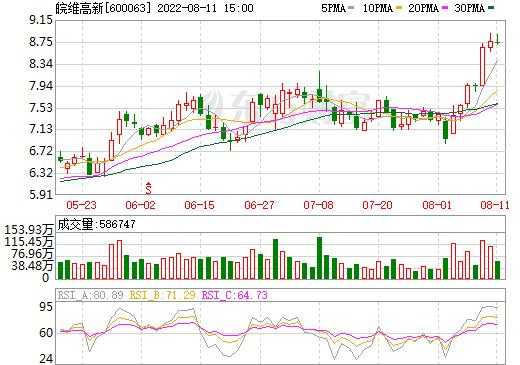The image size is (520, 365).
Task: Select the 5PMA legend color dash
Action: click(351, 8)
